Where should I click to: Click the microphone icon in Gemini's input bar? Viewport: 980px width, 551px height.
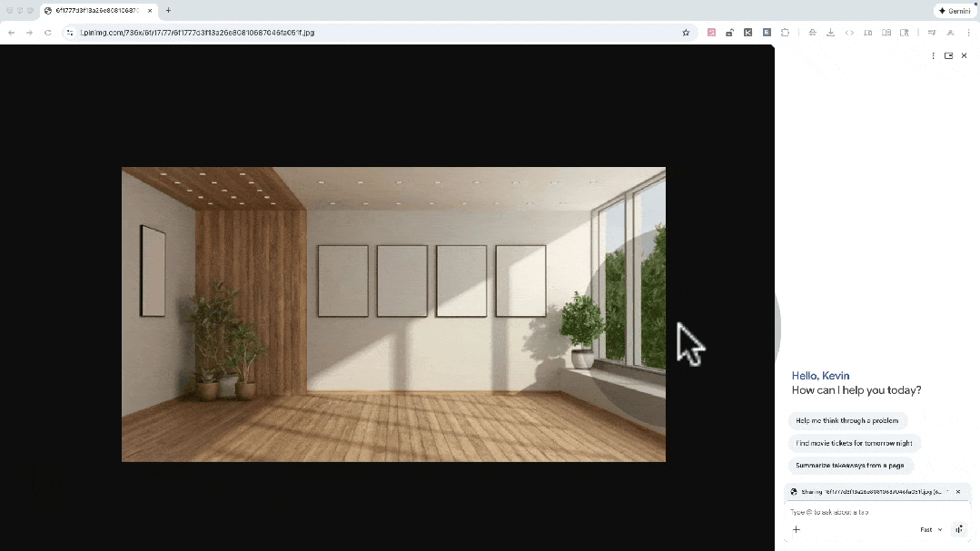click(959, 529)
